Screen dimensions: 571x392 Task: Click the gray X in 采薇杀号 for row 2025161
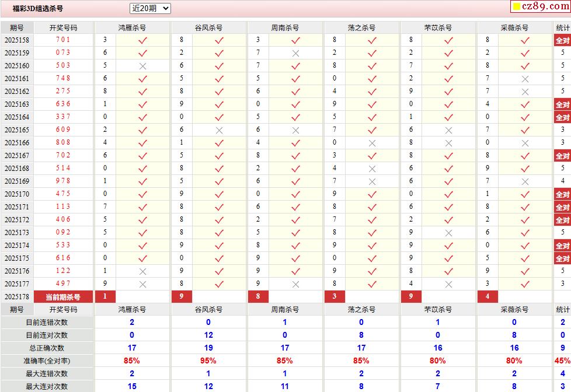coord(525,79)
